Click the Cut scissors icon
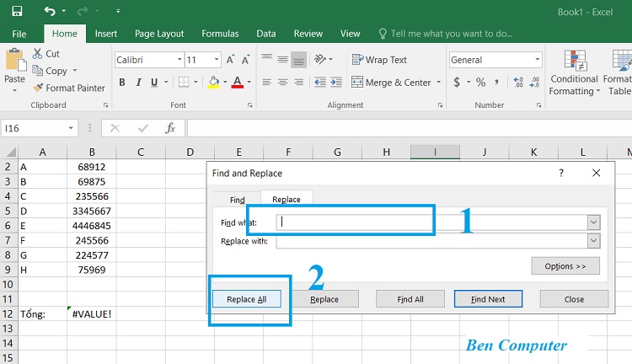This screenshot has height=364, width=632. [37, 54]
